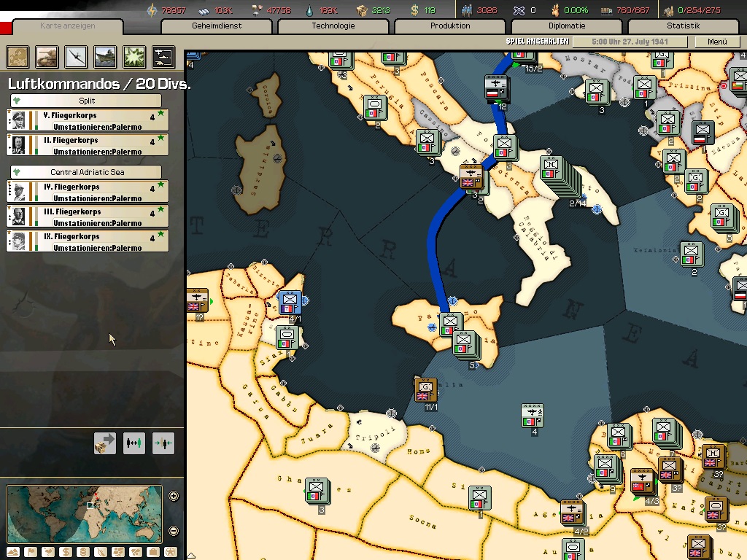Click the Split group header
The width and height of the screenshot is (747, 560).
[x=86, y=101]
